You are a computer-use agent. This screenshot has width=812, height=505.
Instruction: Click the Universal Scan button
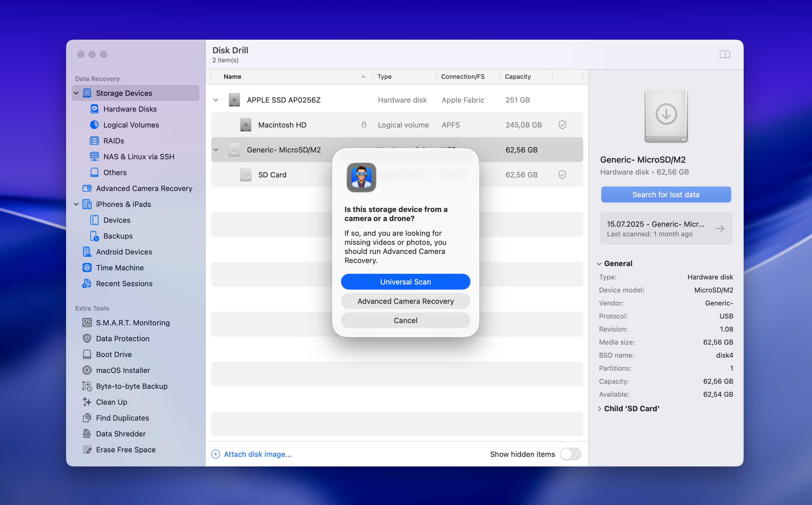coord(405,282)
